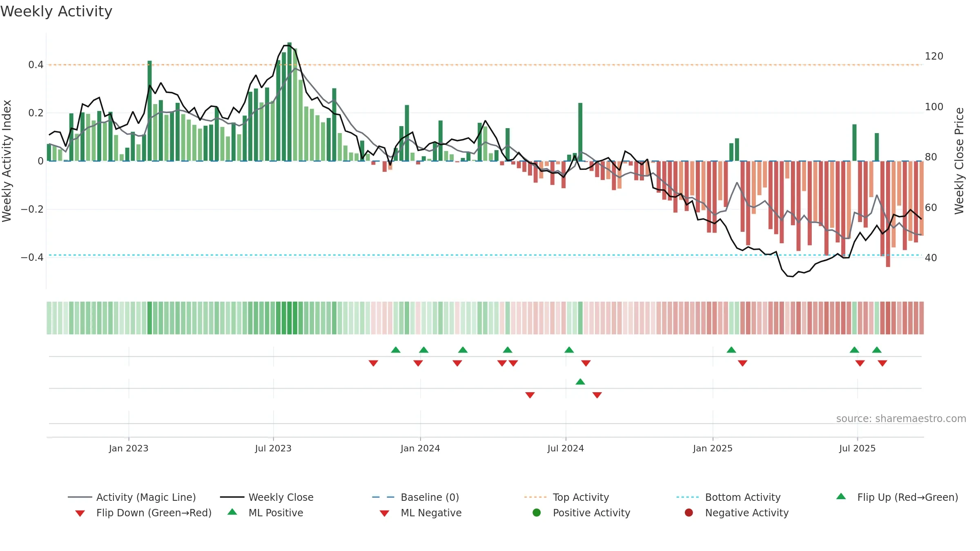980x551 pixels.
Task: Click Positive Activity green circle legend icon
Action: point(537,512)
